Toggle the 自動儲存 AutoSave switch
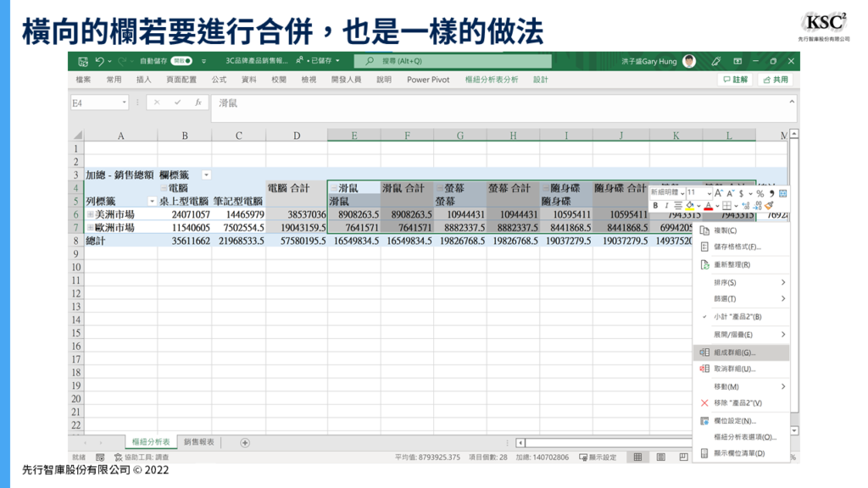 tap(181, 61)
